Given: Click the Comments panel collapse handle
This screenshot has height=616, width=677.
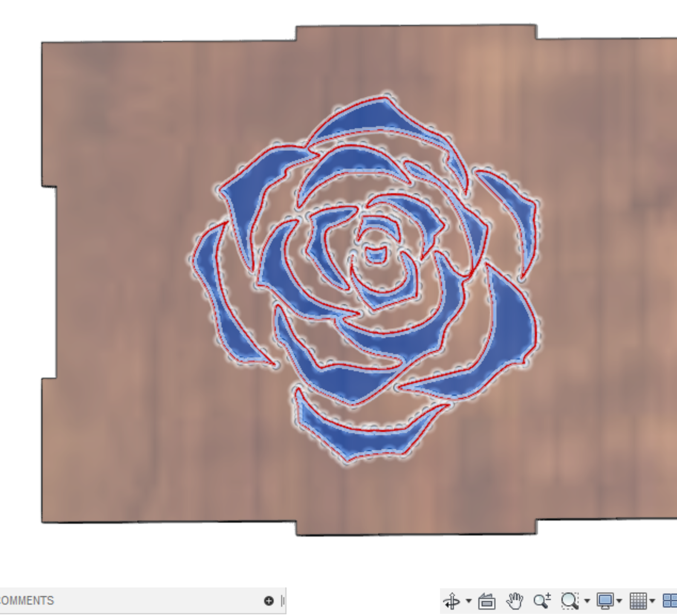Looking at the screenshot, I should (x=282, y=601).
